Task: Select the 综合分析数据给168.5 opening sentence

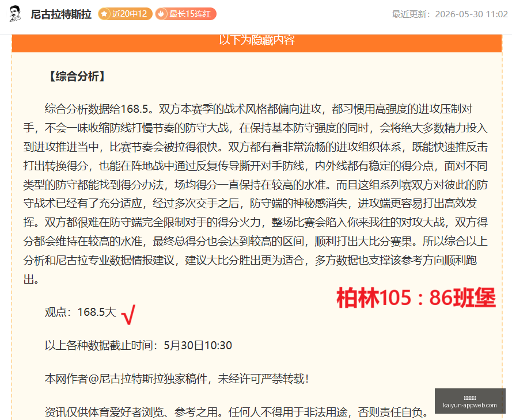Action: coord(99,109)
